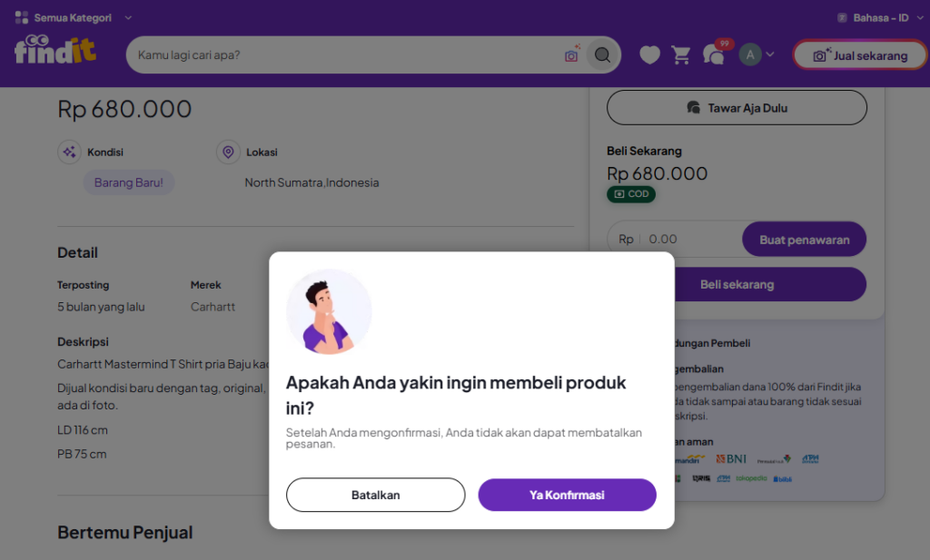Viewport: 930px width, 560px height.
Task: Open chat messages with 99 badge
Action: click(x=715, y=54)
